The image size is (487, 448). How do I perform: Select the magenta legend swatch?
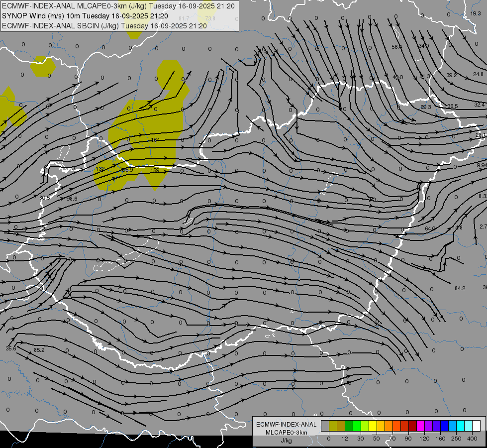[x=421, y=426]
